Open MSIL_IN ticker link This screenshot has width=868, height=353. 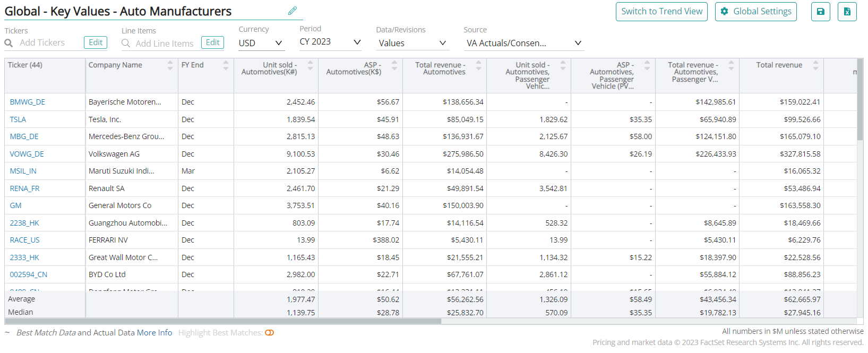coord(23,171)
